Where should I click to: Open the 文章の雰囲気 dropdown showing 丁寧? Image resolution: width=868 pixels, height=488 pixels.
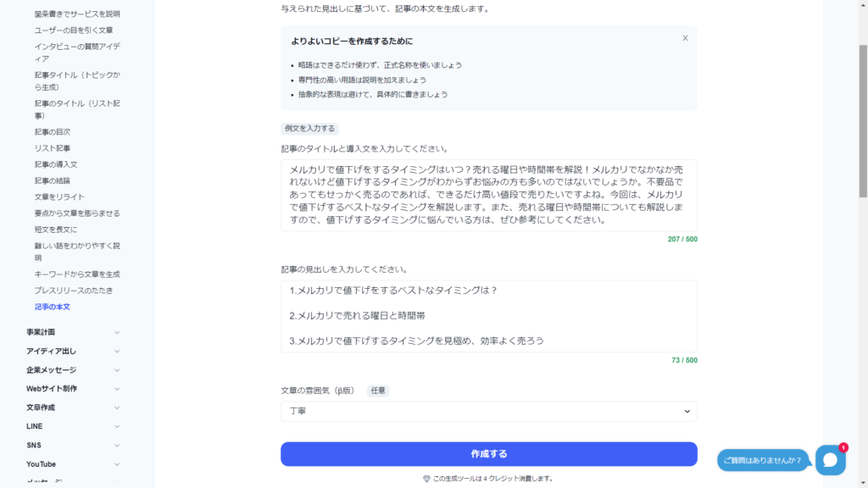489,411
